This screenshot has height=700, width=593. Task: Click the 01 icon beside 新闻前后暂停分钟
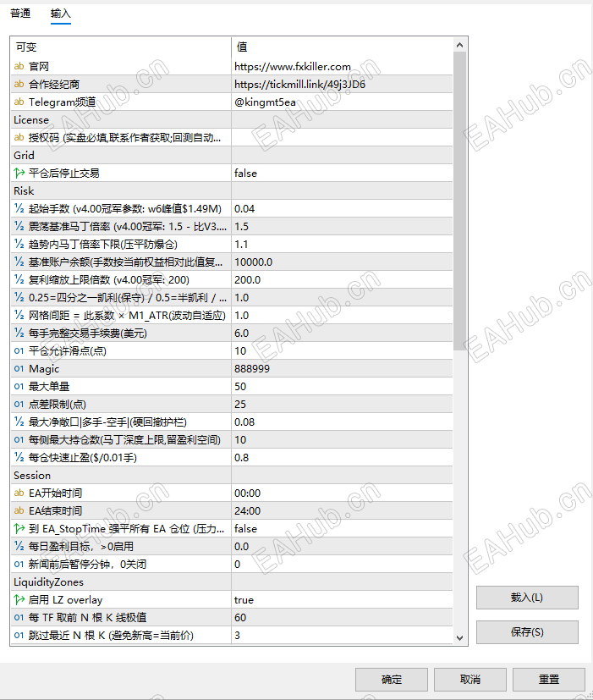pyautogui.click(x=19, y=565)
